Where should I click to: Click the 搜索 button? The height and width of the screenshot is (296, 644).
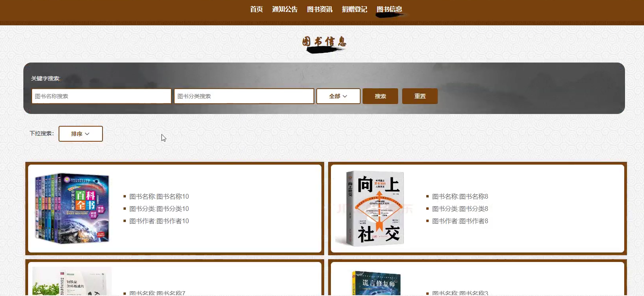(x=380, y=96)
